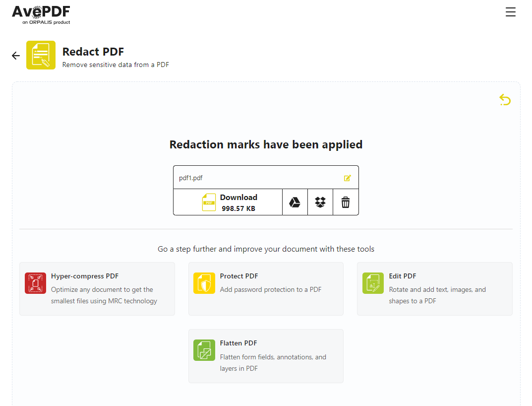The width and height of the screenshot is (532, 406).
Task: Click the rename file pencil icon
Action: (x=347, y=178)
